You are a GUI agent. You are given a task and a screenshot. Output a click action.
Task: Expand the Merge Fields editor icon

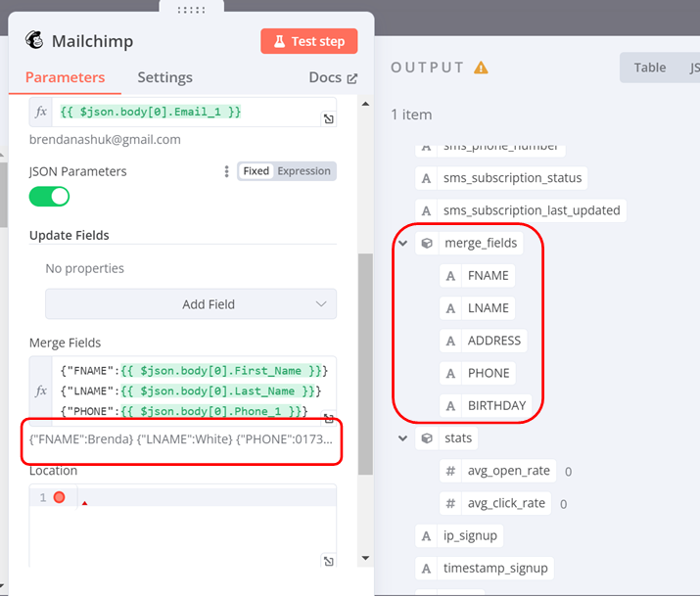point(329,418)
